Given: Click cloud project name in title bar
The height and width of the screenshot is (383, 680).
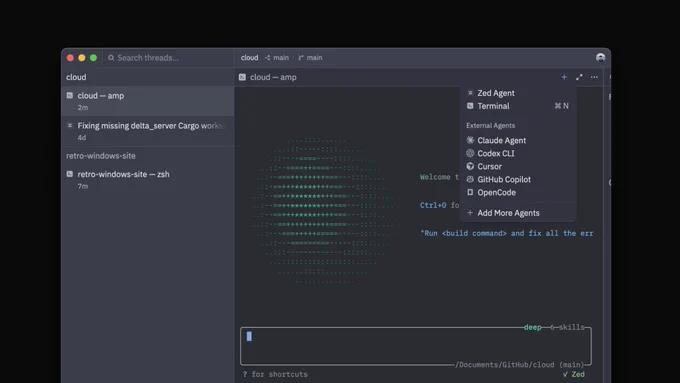Looking at the screenshot, I should tap(249, 58).
